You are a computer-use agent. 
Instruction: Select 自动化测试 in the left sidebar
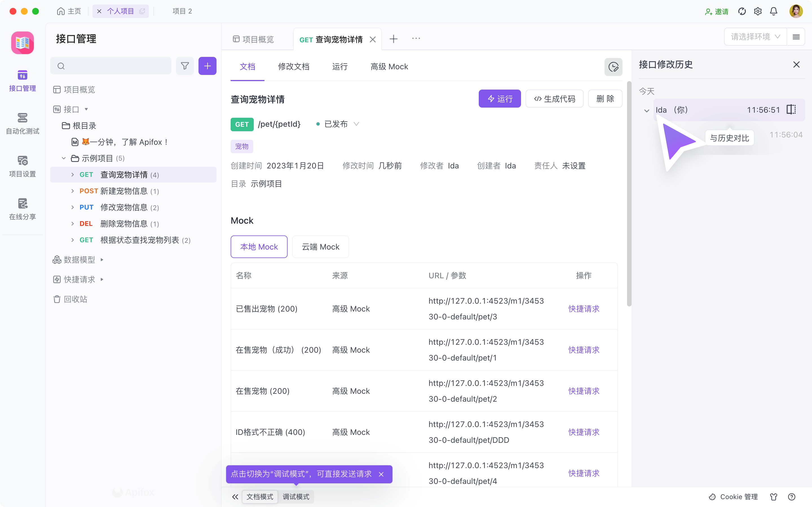(22, 123)
